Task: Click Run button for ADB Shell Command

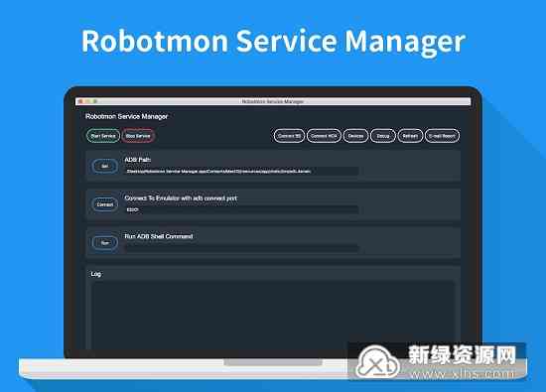Action: (105, 243)
